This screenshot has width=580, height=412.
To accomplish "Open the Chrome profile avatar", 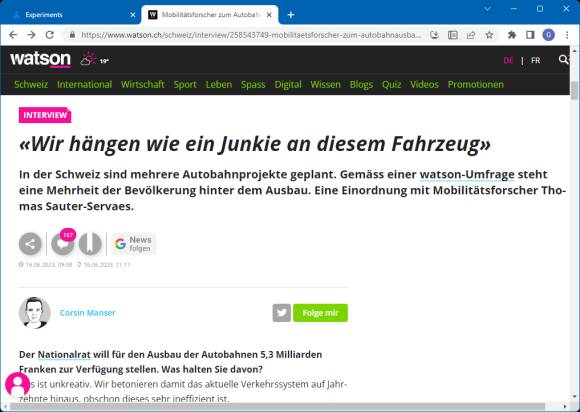I will 549,35.
